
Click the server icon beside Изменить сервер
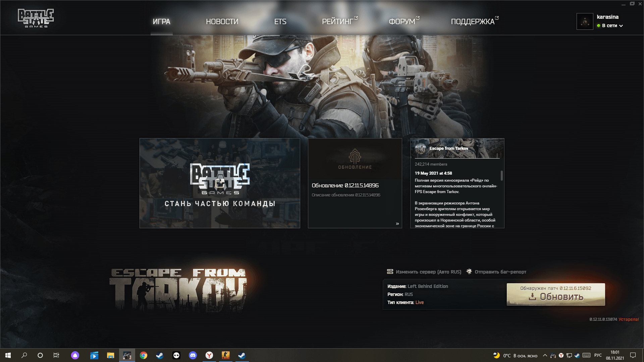click(390, 271)
